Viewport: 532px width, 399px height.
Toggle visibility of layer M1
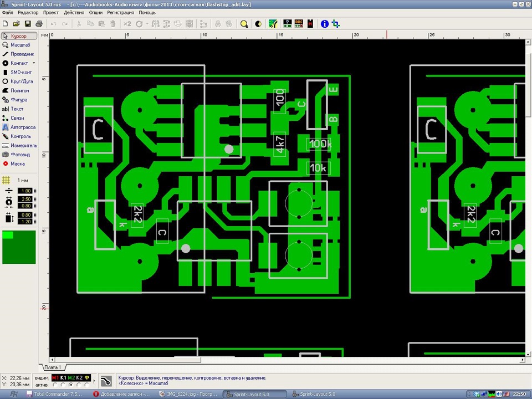(55, 377)
